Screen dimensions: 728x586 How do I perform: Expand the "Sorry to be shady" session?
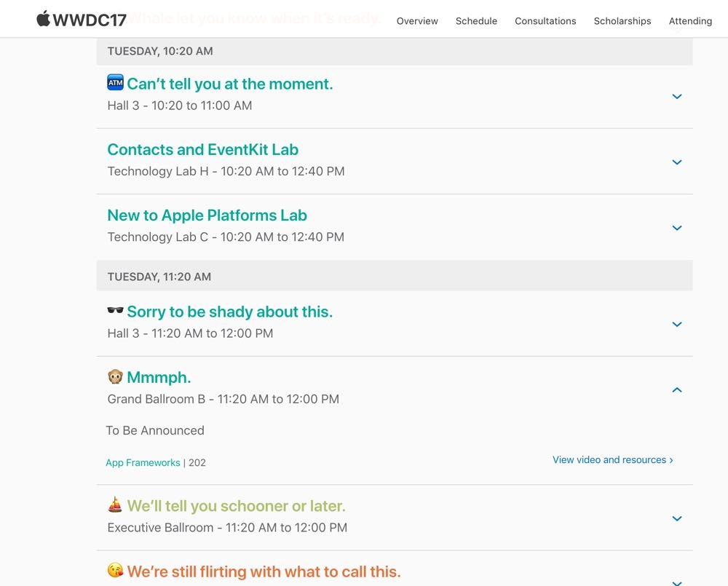[x=677, y=324]
